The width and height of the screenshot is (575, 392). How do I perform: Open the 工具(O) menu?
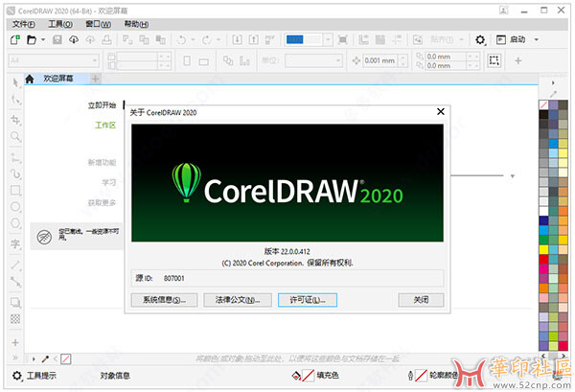coord(60,24)
